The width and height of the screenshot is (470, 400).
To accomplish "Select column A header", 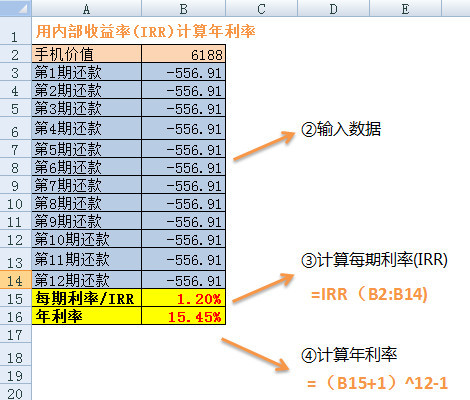I will pyautogui.click(x=87, y=8).
